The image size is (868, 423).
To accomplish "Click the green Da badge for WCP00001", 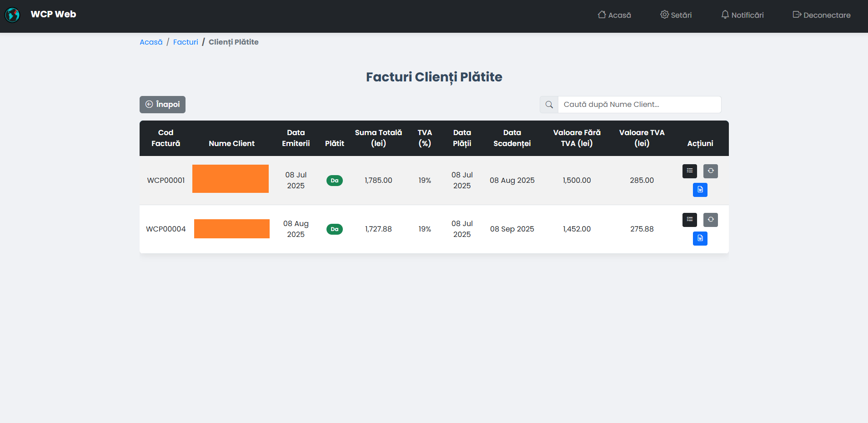I will coord(334,181).
